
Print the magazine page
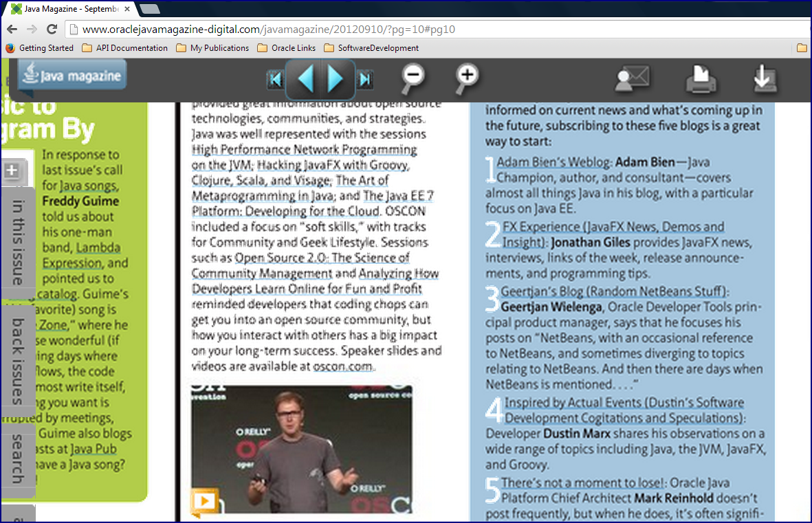coord(701,79)
